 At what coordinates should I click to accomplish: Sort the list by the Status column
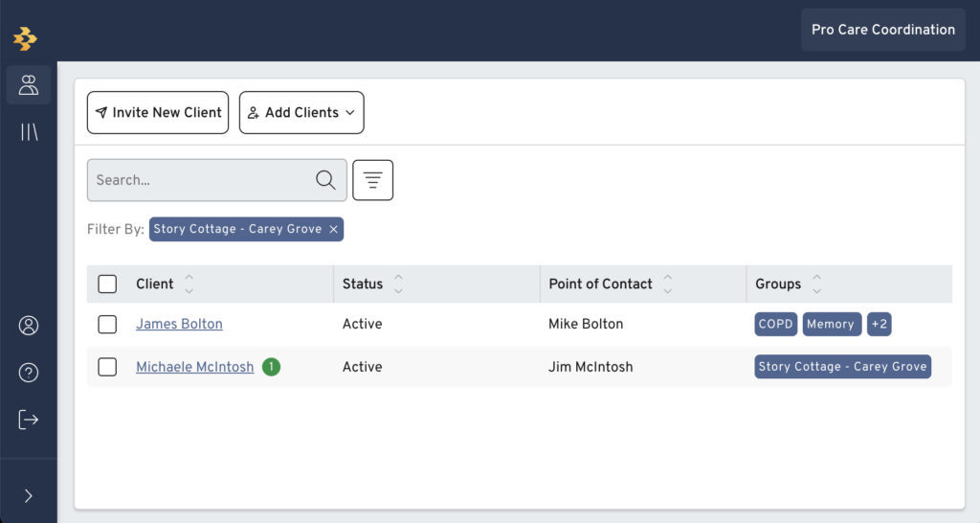click(x=398, y=284)
